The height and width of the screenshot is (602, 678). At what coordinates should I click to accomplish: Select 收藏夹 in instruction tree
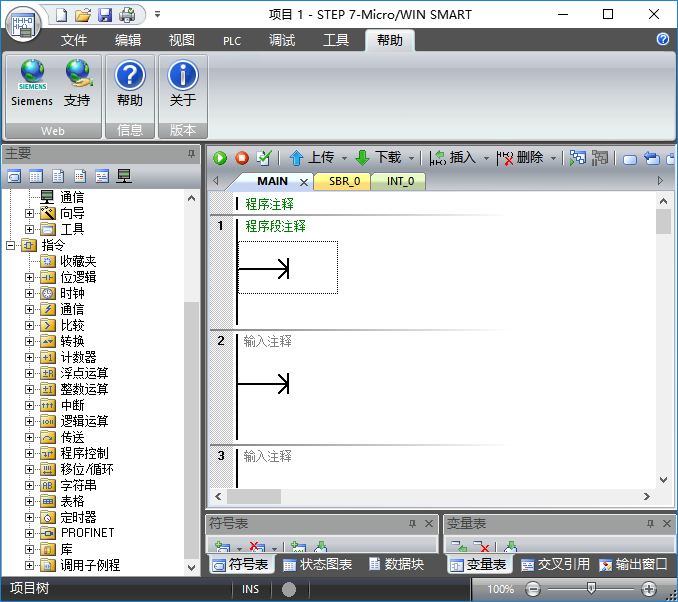[x=78, y=261]
